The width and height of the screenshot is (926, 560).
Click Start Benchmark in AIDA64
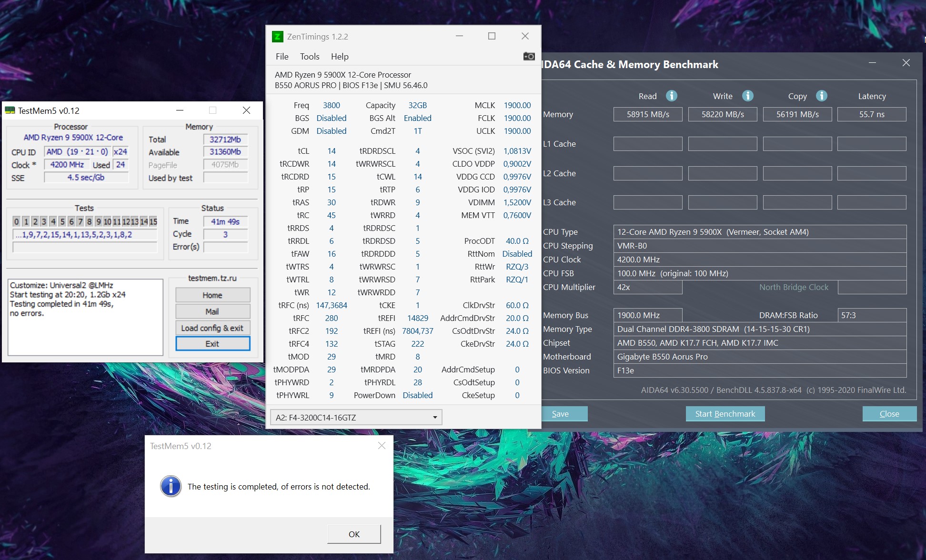coord(725,414)
